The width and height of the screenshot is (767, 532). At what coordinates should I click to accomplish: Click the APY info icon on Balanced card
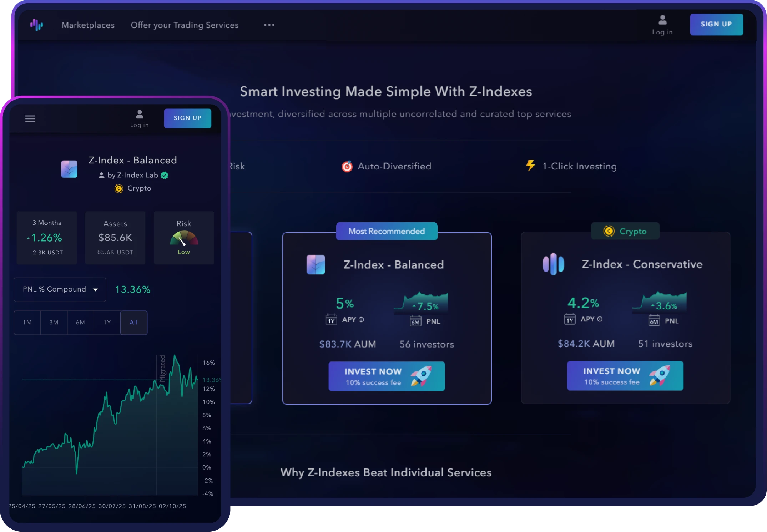tap(361, 320)
